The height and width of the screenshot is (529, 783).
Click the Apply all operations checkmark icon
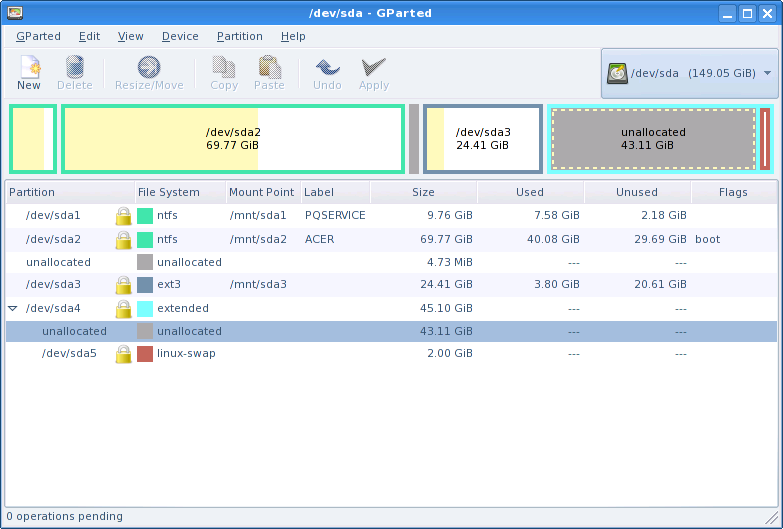click(374, 67)
